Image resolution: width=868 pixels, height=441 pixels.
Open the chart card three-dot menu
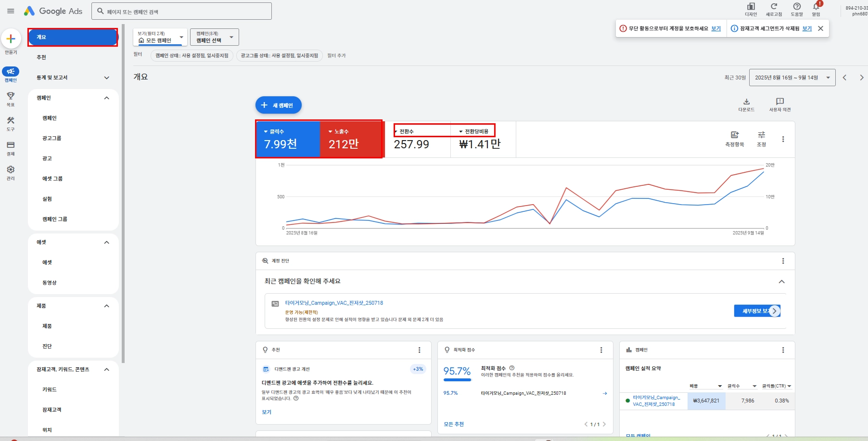click(783, 139)
